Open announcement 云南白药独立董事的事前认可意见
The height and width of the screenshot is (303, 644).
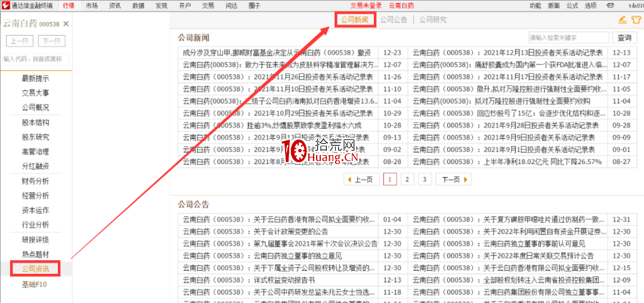[499, 243]
